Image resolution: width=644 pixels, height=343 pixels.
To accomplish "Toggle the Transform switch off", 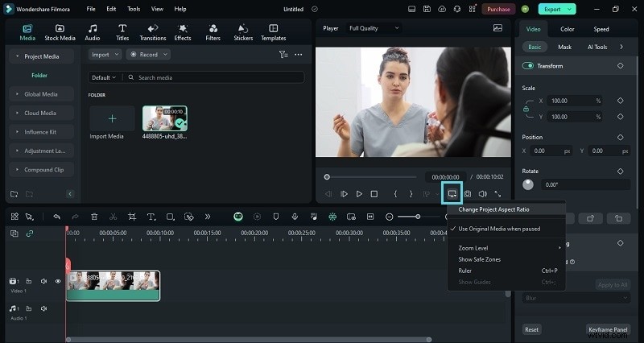I will 528,66.
